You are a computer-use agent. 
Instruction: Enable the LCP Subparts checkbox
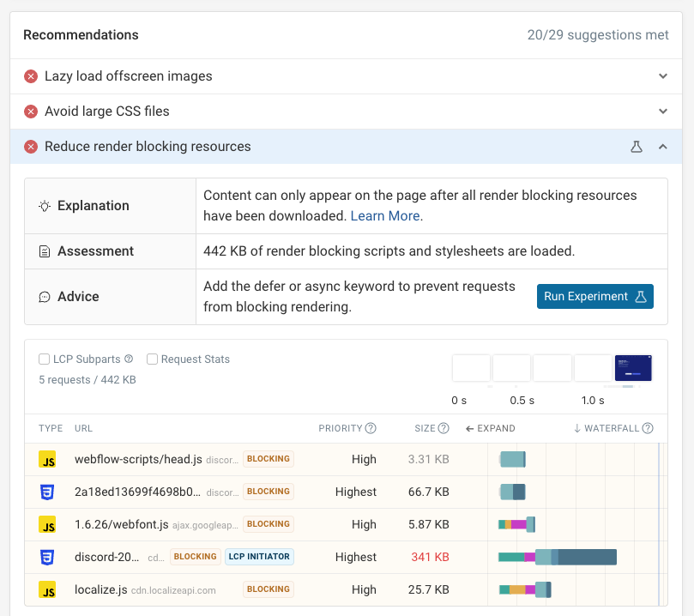(x=45, y=359)
